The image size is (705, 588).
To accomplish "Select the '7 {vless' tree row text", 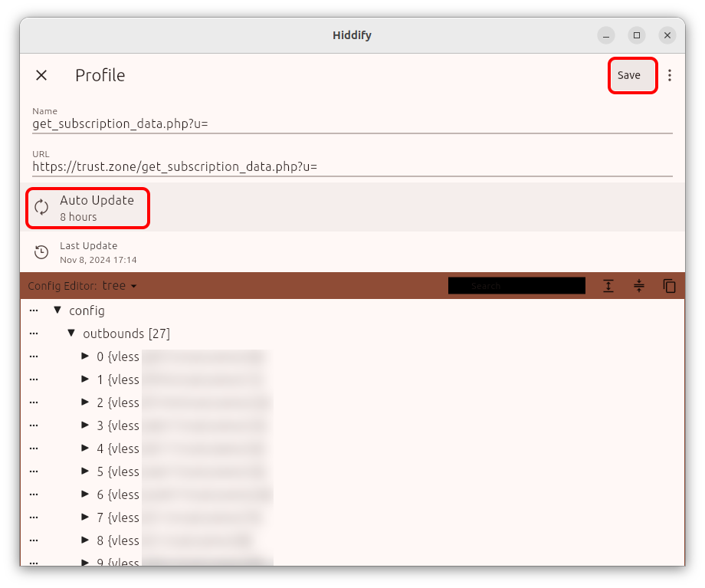I will 118,517.
